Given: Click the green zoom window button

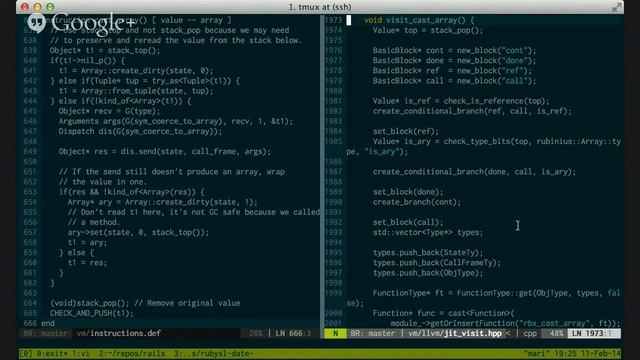Looking at the screenshot, I should click(x=50, y=7).
